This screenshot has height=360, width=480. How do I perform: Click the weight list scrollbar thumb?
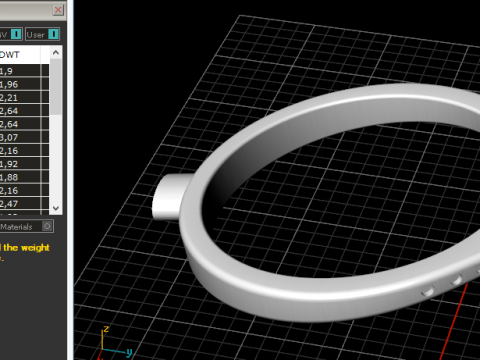(x=56, y=87)
